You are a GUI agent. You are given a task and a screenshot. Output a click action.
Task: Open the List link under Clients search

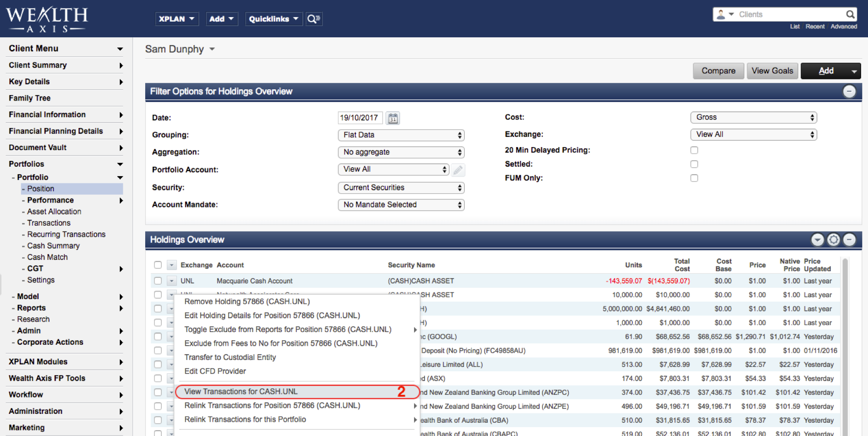click(x=795, y=26)
